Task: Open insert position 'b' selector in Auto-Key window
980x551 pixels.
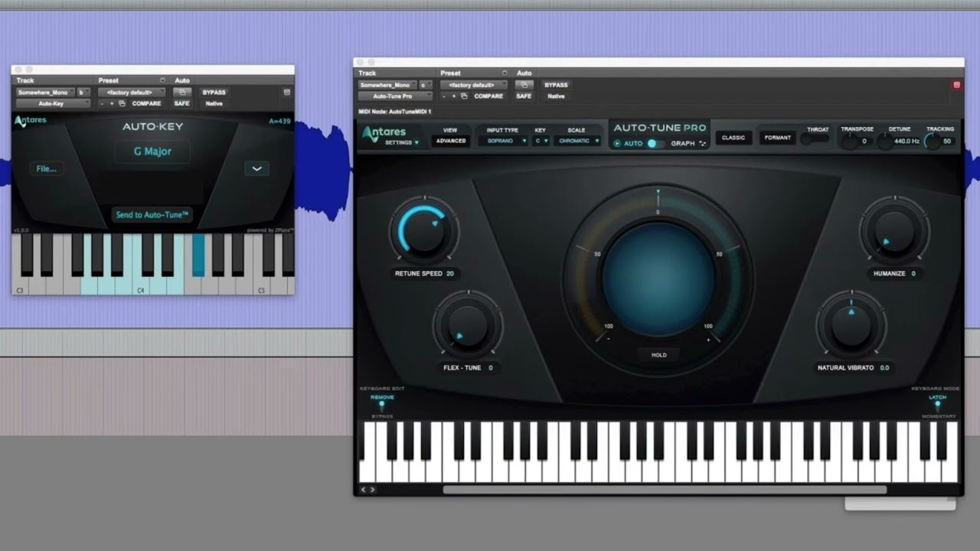Action: click(x=83, y=92)
